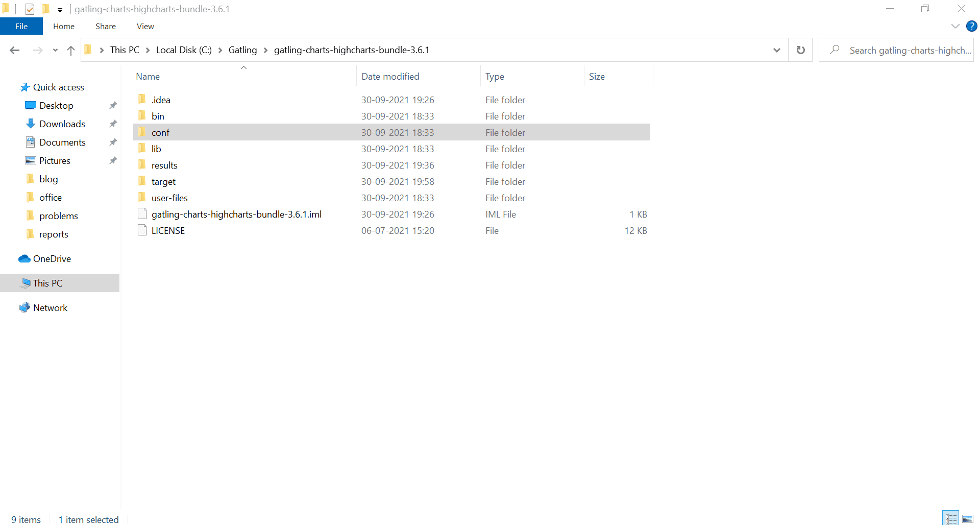Select the results folder

tap(164, 165)
